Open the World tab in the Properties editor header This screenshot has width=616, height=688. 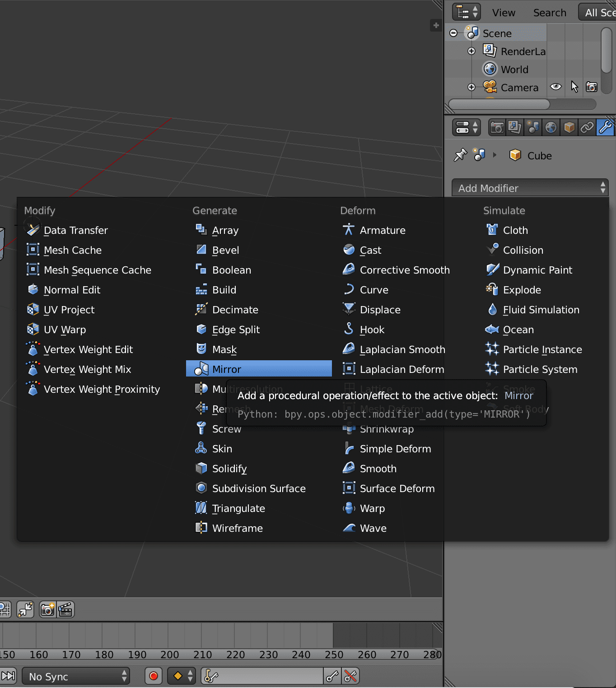551,128
